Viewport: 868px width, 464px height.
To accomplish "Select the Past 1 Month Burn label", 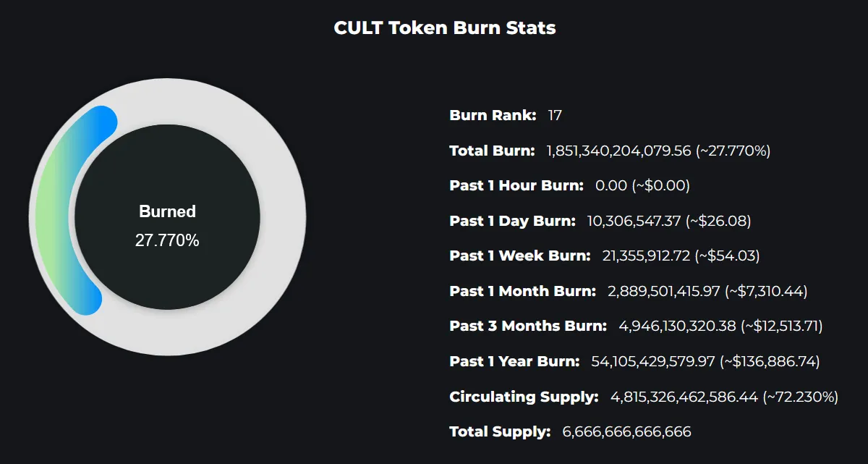I will tap(523, 291).
